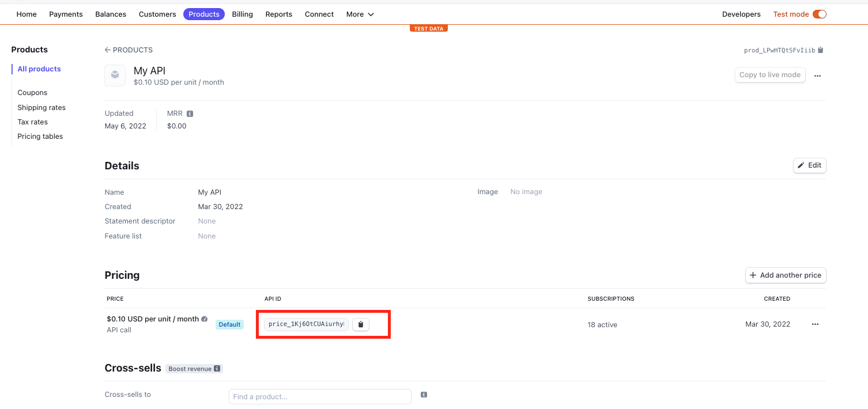Edit the product Details
Viewport: 868px width, 409px height.
click(x=809, y=165)
